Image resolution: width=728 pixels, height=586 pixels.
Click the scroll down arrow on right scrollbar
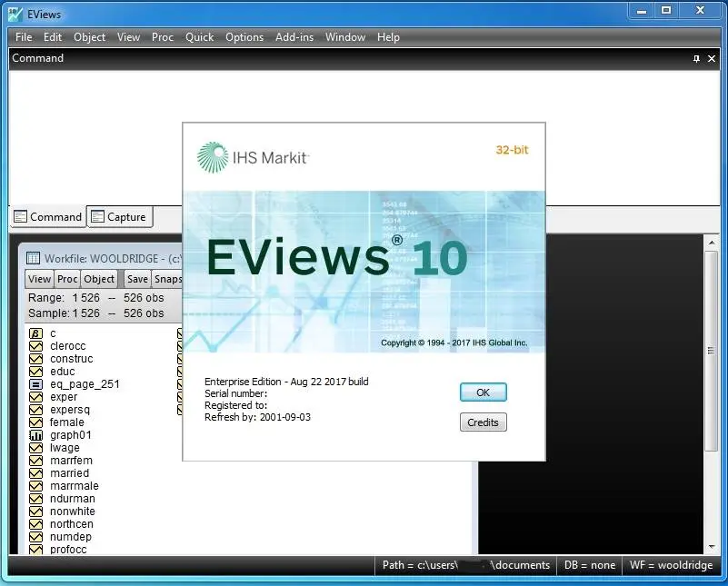click(712, 548)
